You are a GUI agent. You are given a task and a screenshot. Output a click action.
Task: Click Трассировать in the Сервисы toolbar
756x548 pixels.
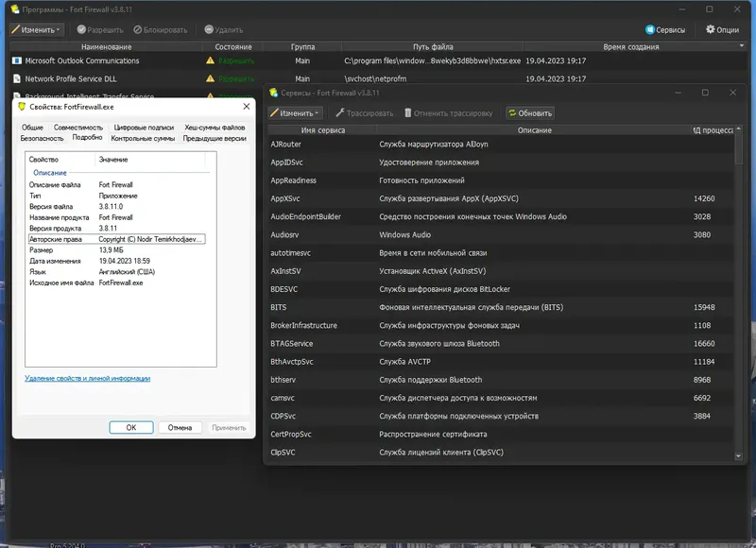point(365,113)
